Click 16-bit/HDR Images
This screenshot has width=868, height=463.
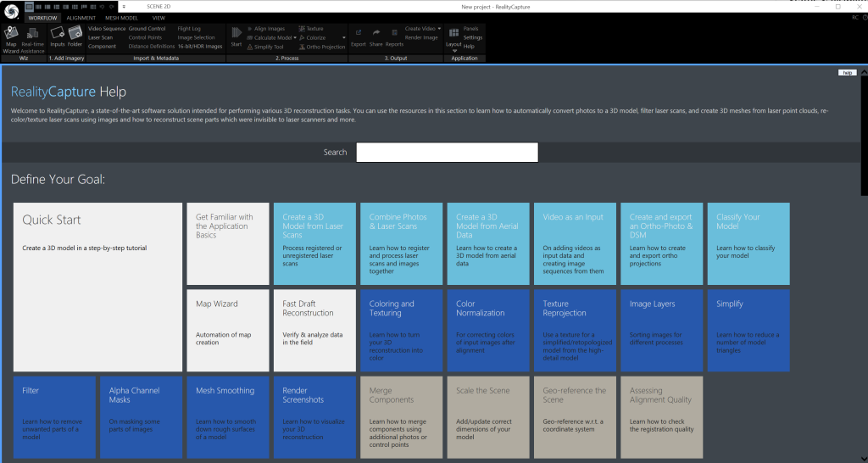tap(200, 47)
